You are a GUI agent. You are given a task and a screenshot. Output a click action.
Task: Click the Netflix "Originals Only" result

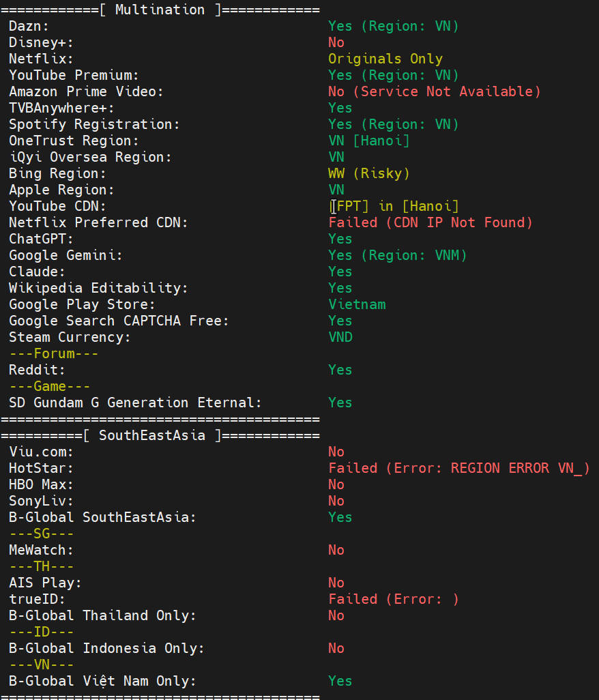pos(385,59)
